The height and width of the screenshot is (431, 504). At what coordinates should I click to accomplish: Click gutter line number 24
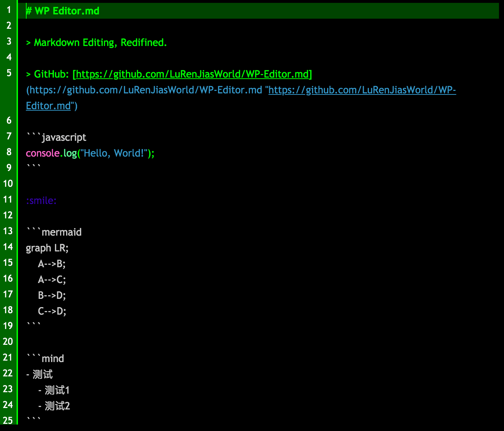(x=8, y=404)
